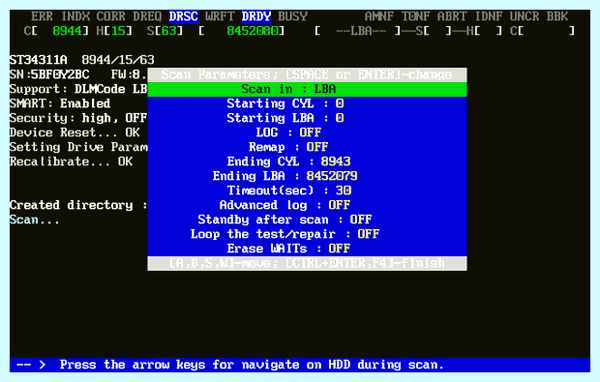The width and height of the screenshot is (600, 382).
Task: Click the sectors value S[63]
Action: [165, 31]
